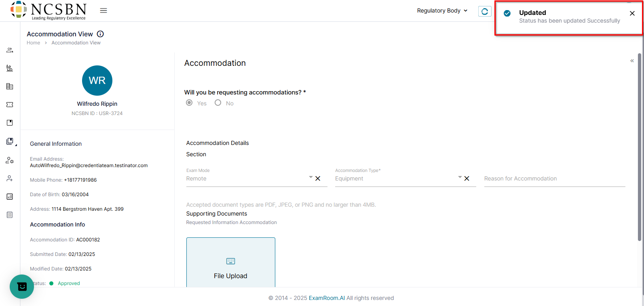Image resolution: width=644 pixels, height=306 pixels.
Task: Click the chatbot icon at bottom left
Action: (x=22, y=287)
